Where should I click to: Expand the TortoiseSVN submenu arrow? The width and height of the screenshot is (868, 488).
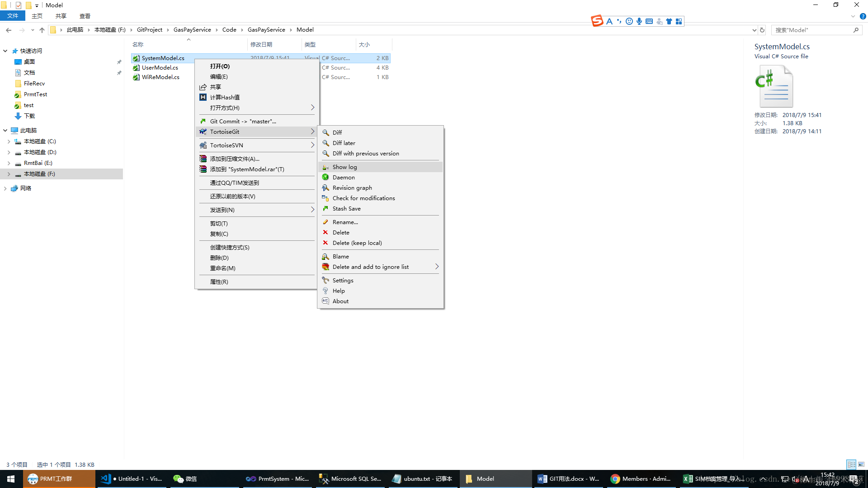312,145
